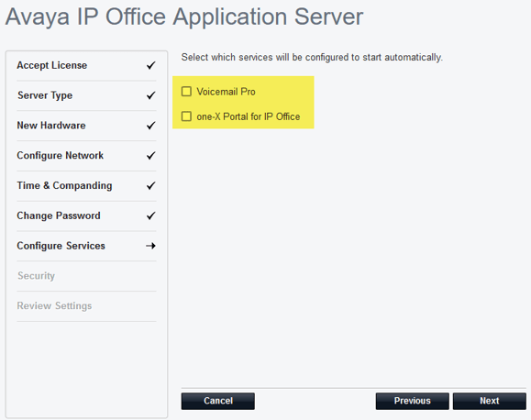531x420 pixels.
Task: Click the one-X Portal for IP Office label
Action: (249, 116)
